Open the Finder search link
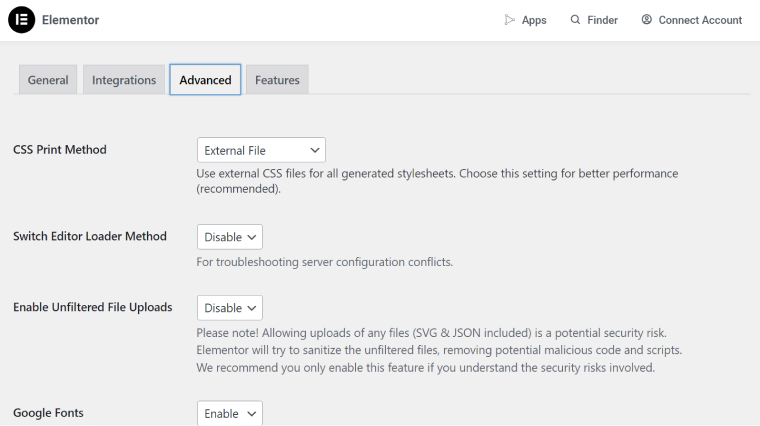The width and height of the screenshot is (760, 426). pos(594,20)
